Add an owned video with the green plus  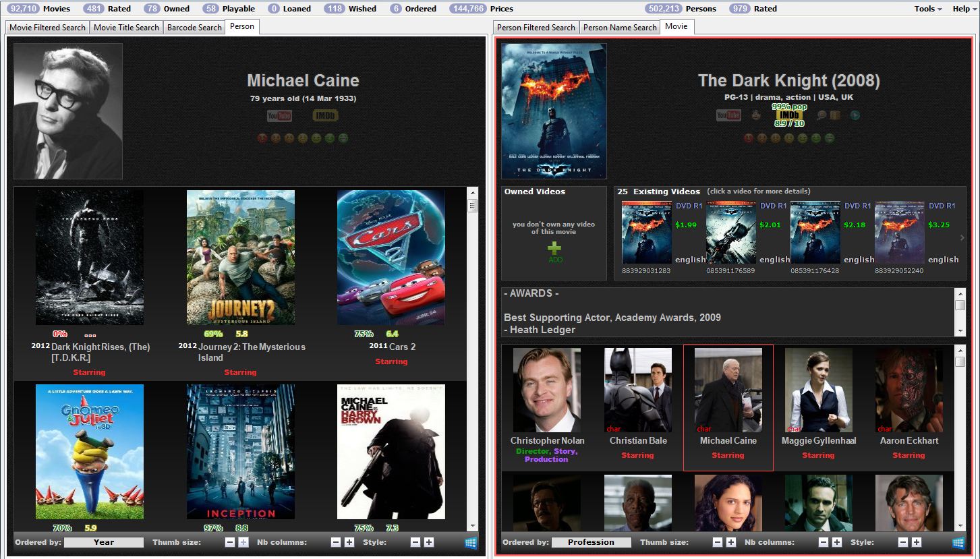coord(554,249)
